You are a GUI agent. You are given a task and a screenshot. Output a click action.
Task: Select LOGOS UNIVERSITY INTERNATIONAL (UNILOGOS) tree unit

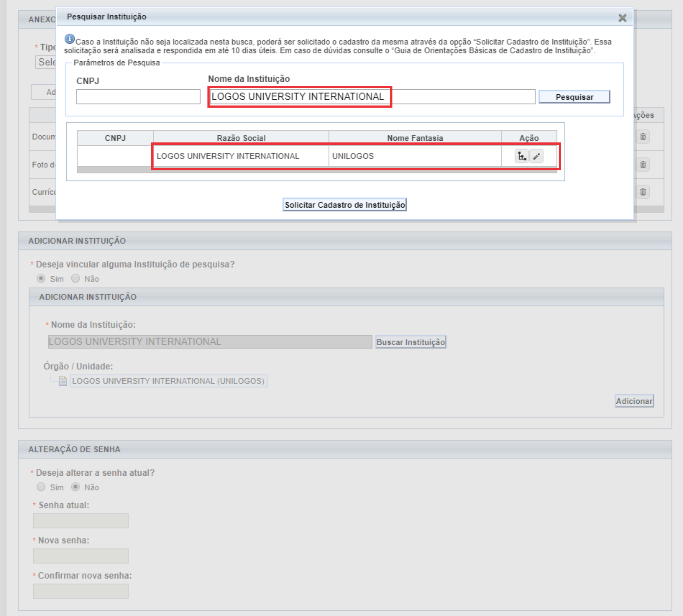click(x=168, y=381)
